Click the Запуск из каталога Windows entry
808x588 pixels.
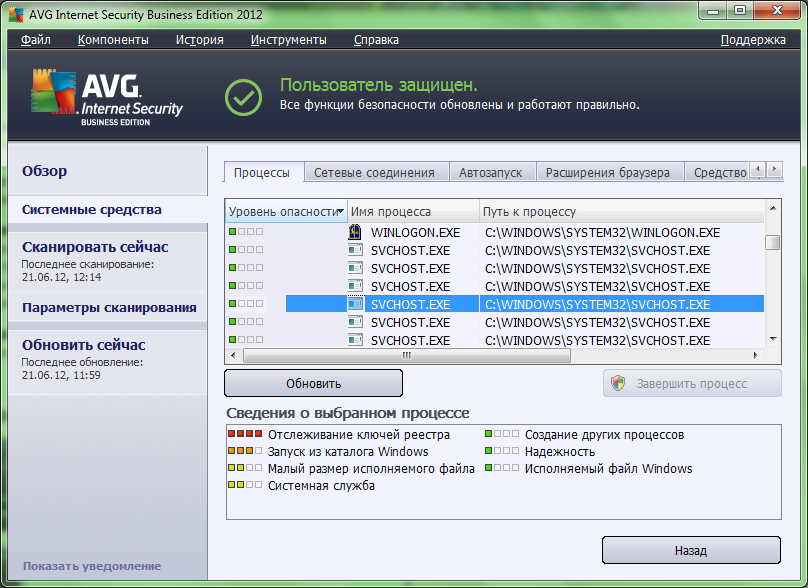point(348,451)
